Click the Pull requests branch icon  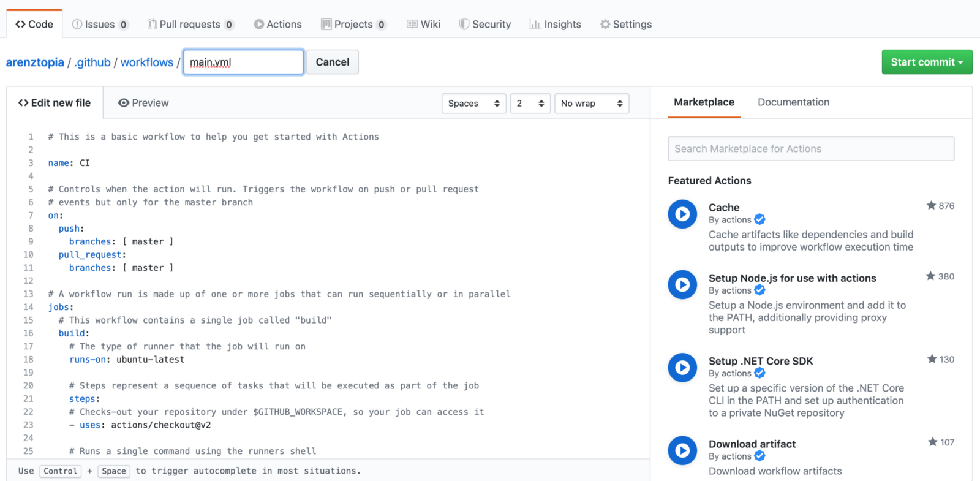152,25
